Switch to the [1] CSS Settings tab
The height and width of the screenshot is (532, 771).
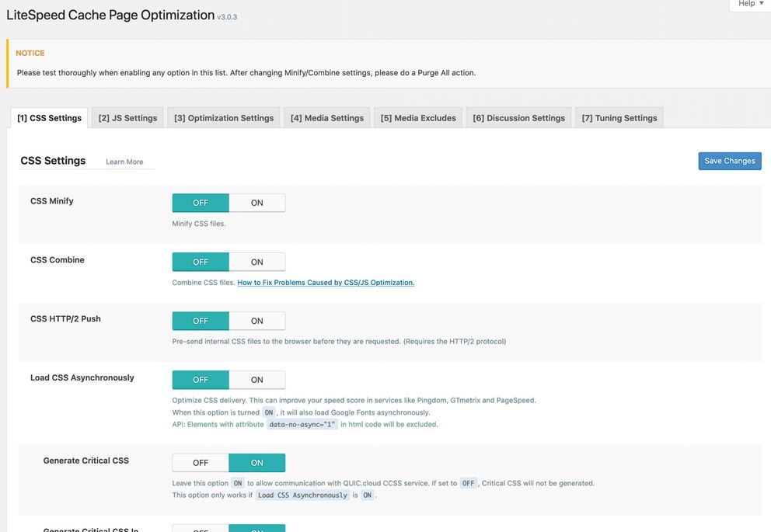[x=49, y=118]
